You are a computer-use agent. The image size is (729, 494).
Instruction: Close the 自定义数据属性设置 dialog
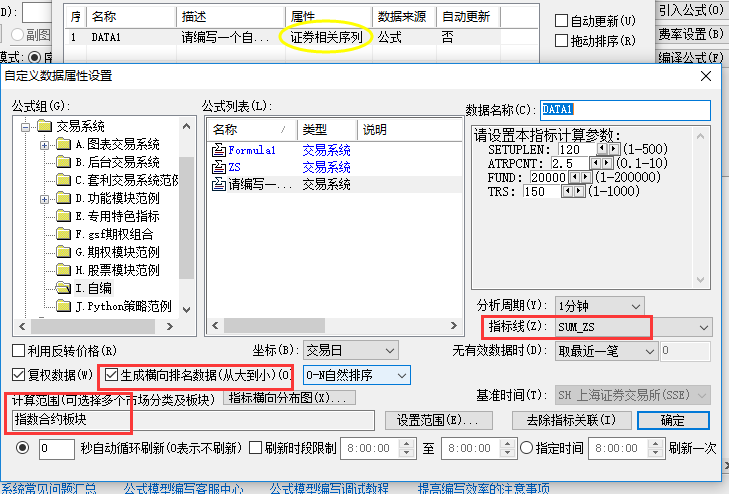point(708,76)
